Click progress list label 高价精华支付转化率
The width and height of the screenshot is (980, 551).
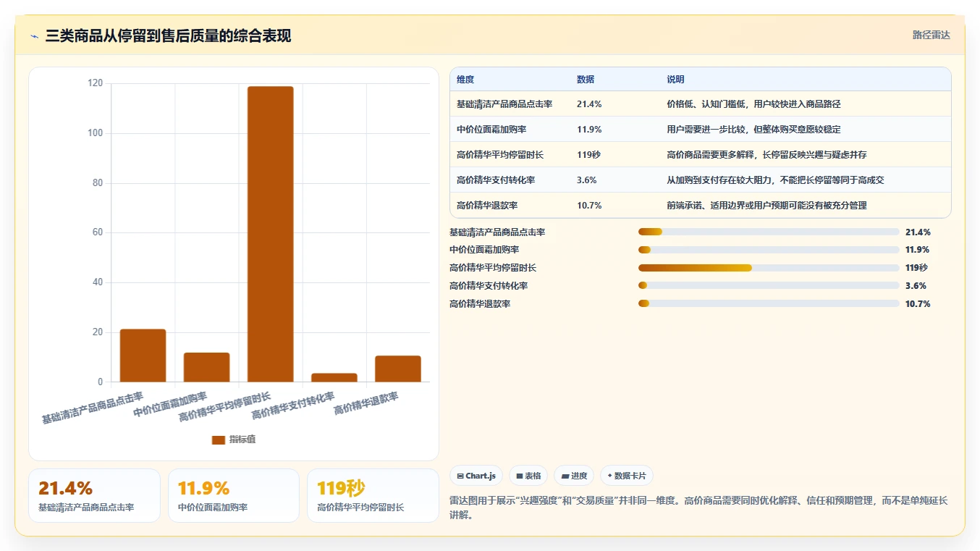click(489, 286)
